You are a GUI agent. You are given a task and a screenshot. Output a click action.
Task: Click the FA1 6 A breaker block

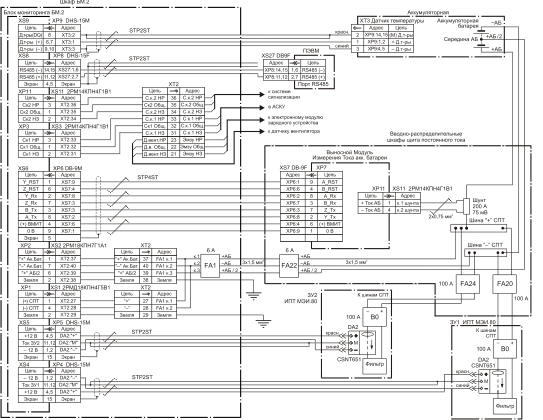[x=210, y=266]
